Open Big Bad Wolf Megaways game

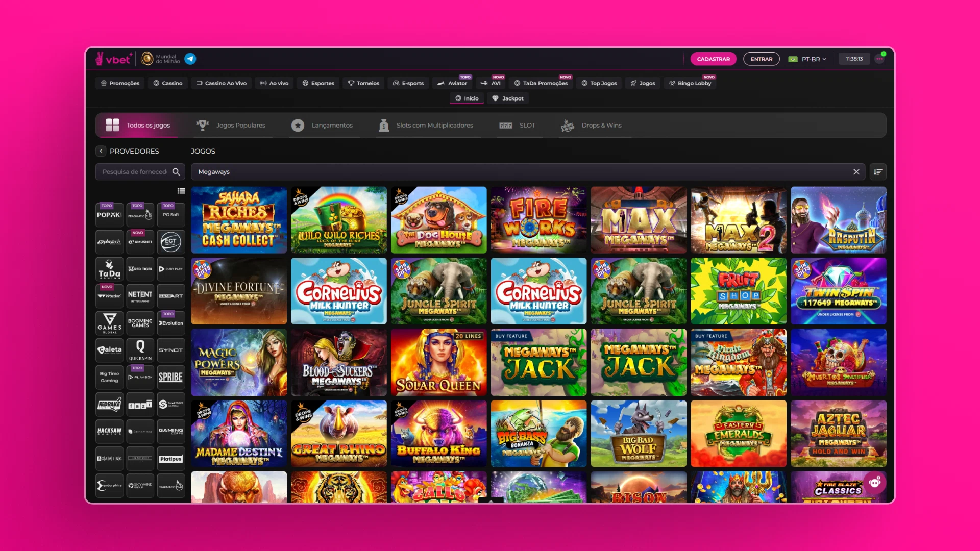tap(639, 434)
